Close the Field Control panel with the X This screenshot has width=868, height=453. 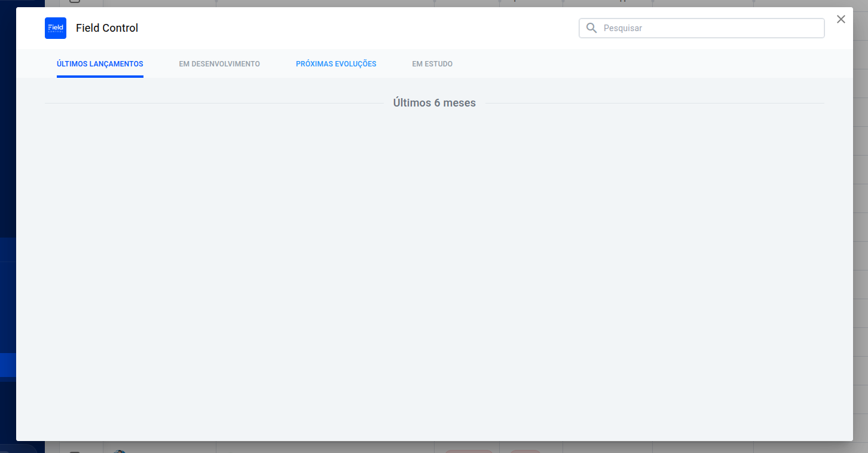(x=841, y=19)
